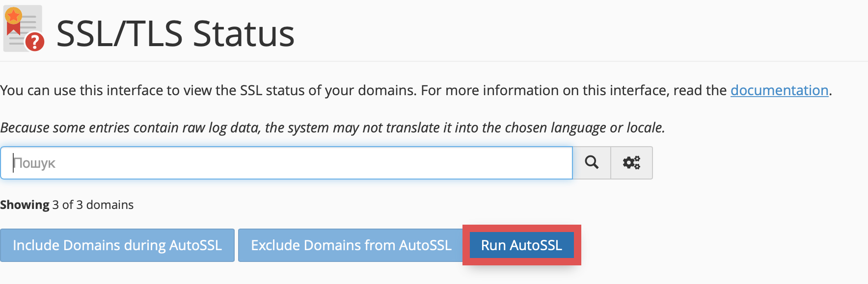This screenshot has height=284, width=868.
Task: Click the word Showing in bold
Action: click(x=25, y=205)
